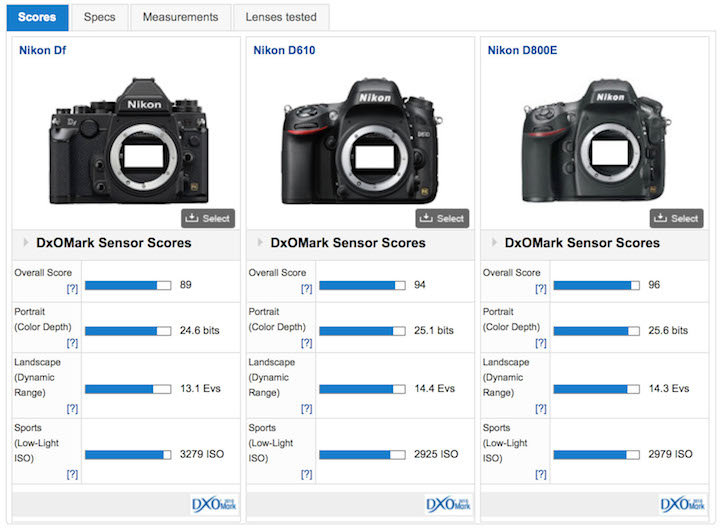The height and width of the screenshot is (532, 720).
Task: Open Sports Low-Light ISO help [?] for Nikon Df
Action: 72,474
